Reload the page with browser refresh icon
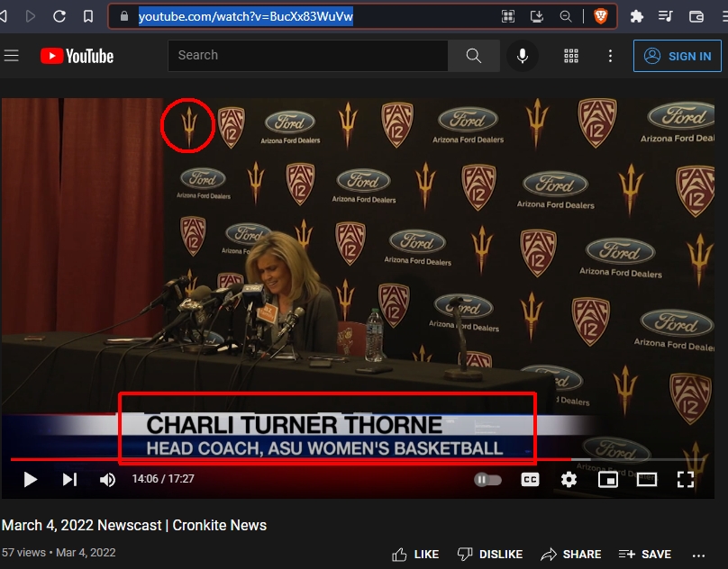 coord(59,17)
